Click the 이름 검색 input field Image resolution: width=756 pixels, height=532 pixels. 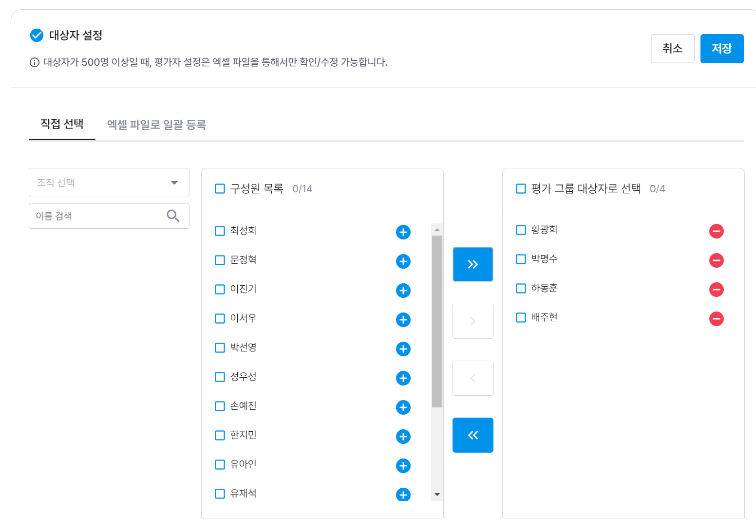pos(97,216)
